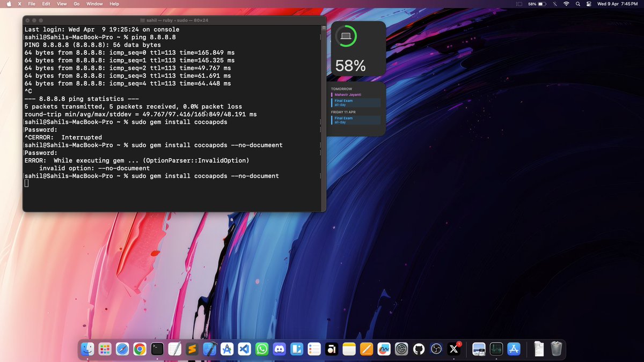This screenshot has width=644, height=362.
Task: Open the document file beside the Trash
Action: pos(539,349)
